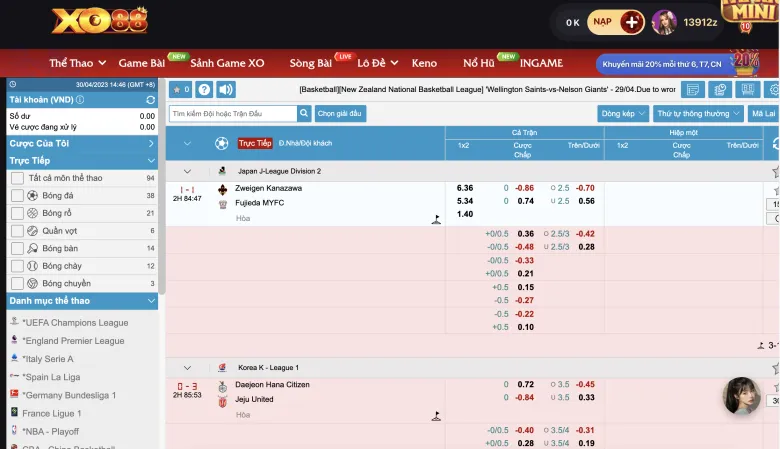
Task: Check the Bóng đá checkbox
Action: [17, 195]
